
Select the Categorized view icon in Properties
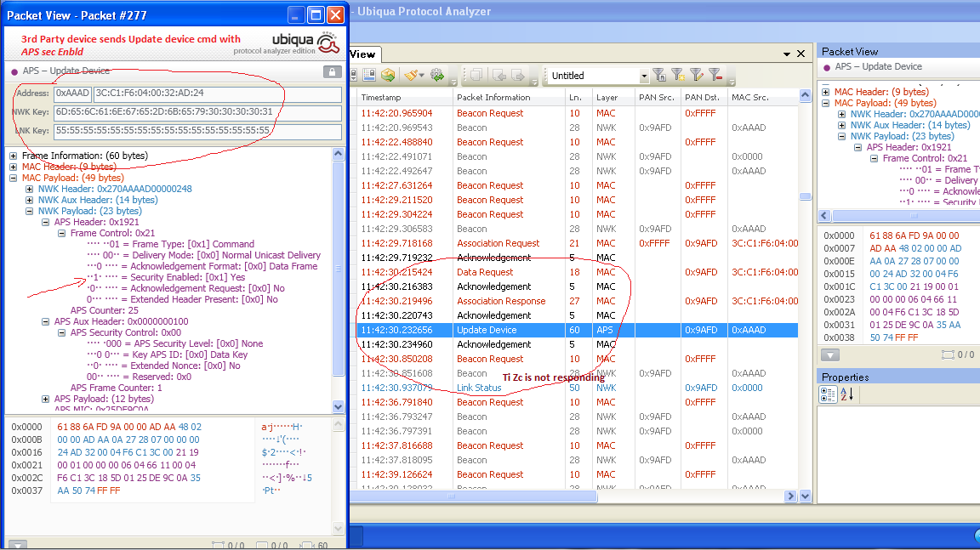pyautogui.click(x=828, y=394)
